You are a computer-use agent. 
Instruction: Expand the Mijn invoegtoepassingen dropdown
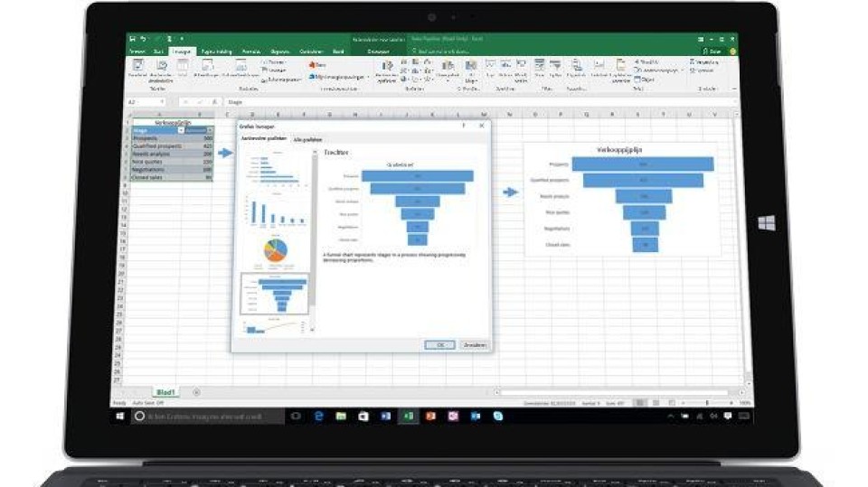click(339, 77)
